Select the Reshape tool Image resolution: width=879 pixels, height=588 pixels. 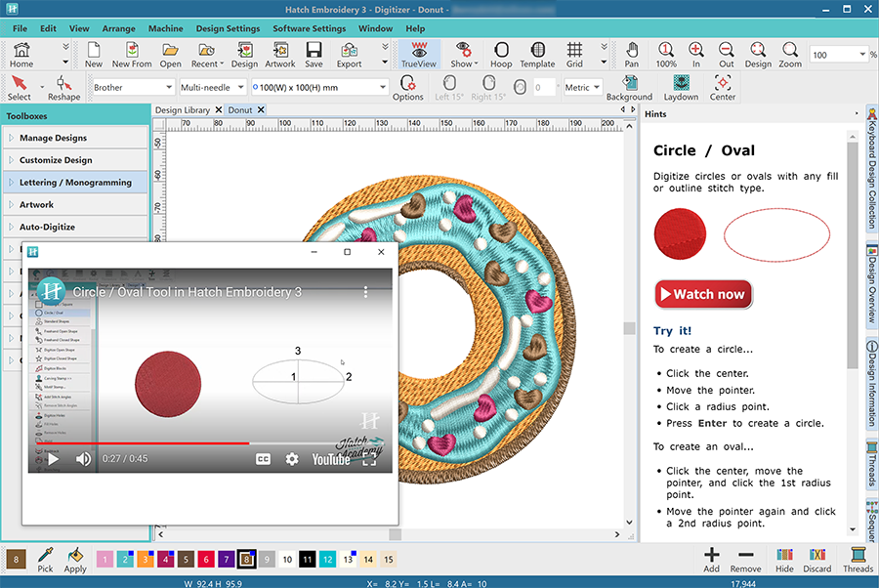tap(64, 87)
